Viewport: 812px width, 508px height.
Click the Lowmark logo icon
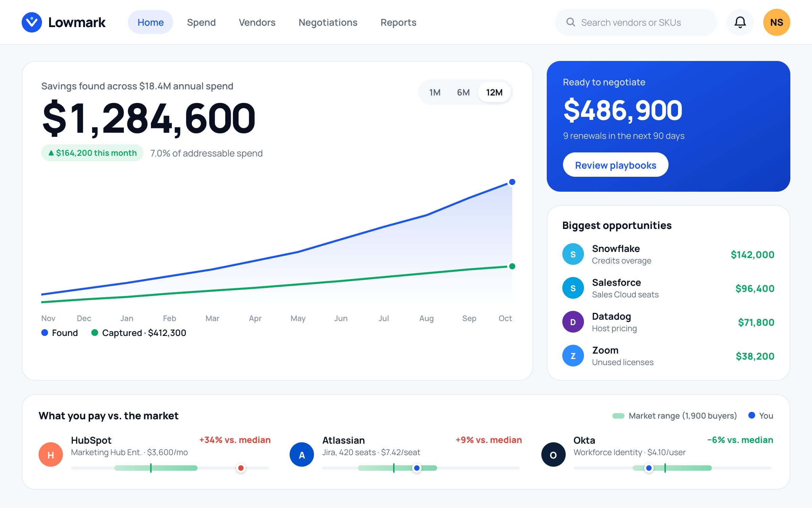31,22
